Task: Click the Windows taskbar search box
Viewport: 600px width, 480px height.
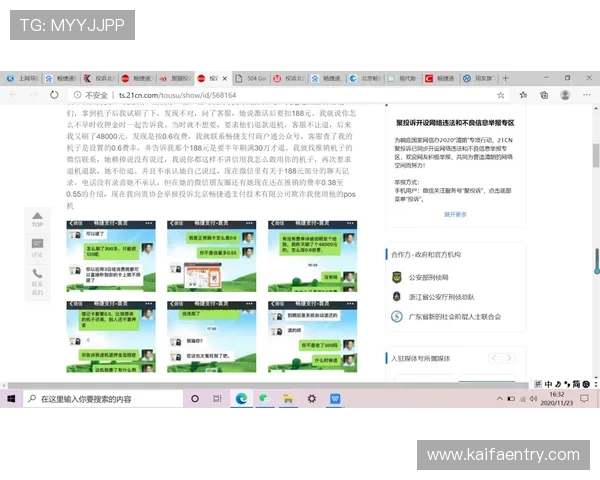Action: [x=103, y=399]
